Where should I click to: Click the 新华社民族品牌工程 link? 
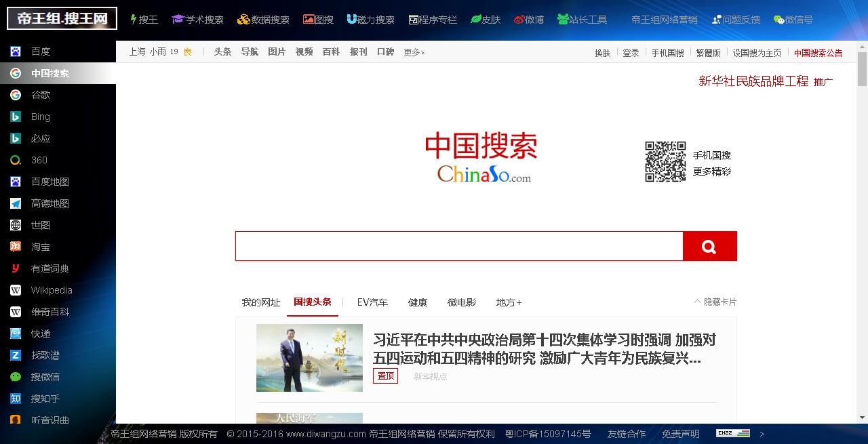753,81
